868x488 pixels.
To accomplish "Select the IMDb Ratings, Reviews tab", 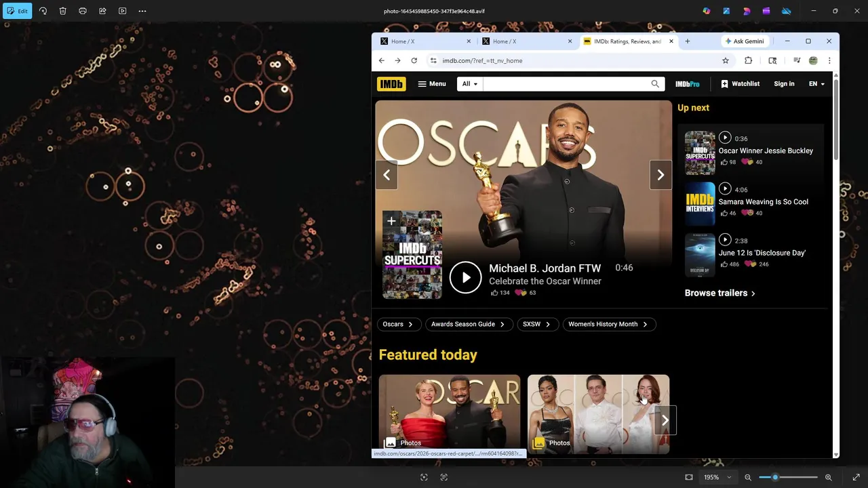I will [627, 41].
